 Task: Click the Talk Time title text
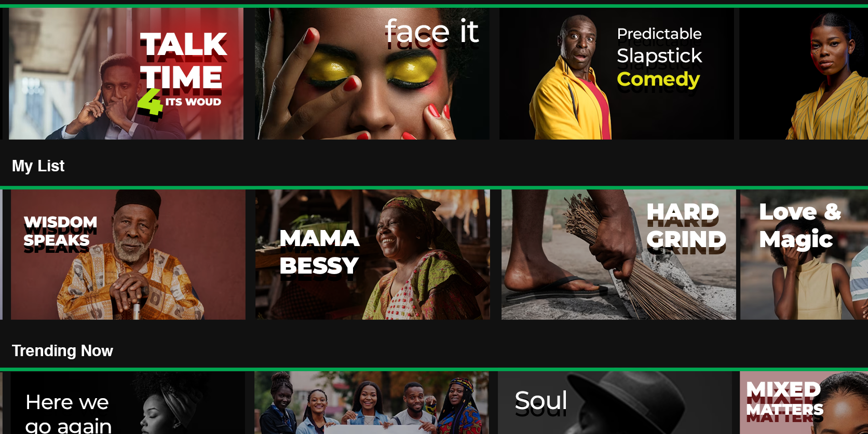click(183, 61)
